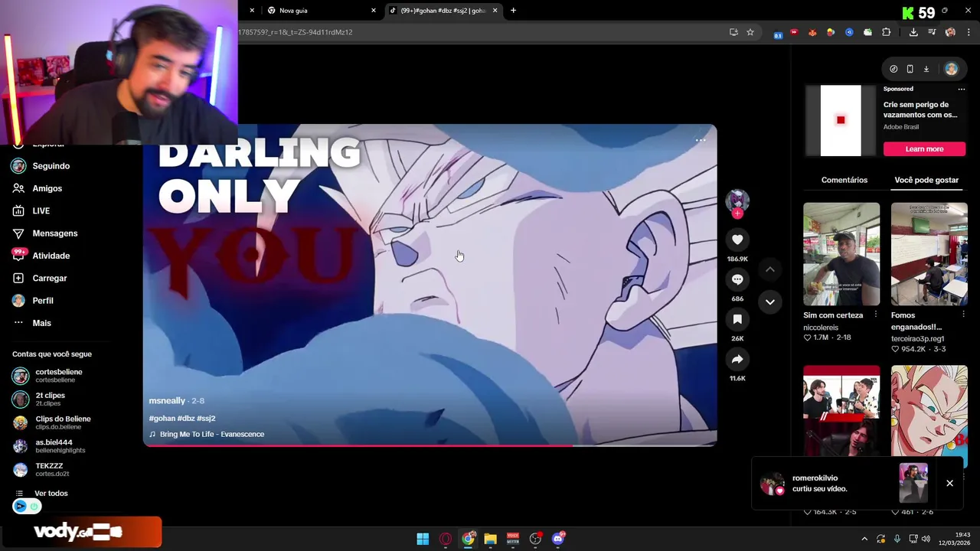This screenshot has width=980, height=551.
Task: Expand the Mais menu
Action: click(42, 323)
